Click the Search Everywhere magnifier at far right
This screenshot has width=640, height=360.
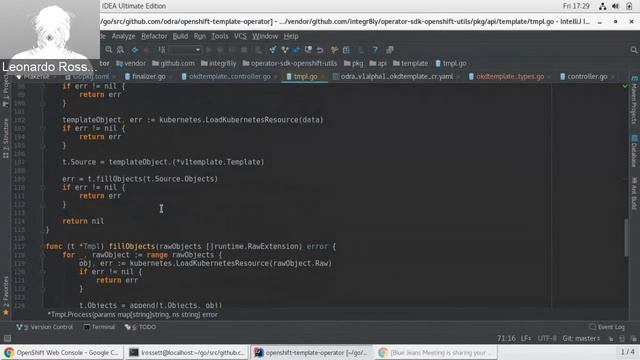633,50
